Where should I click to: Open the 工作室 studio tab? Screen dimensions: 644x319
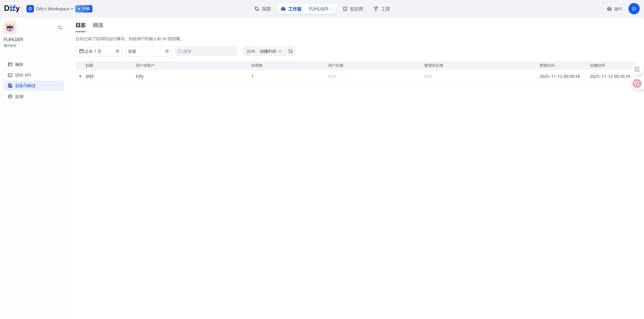(291, 9)
